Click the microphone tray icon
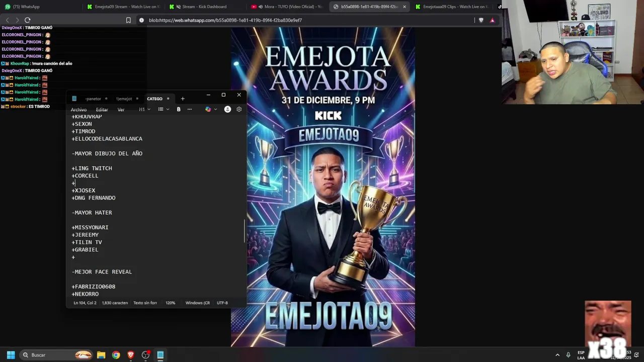The height and width of the screenshot is (362, 644). 569,355
